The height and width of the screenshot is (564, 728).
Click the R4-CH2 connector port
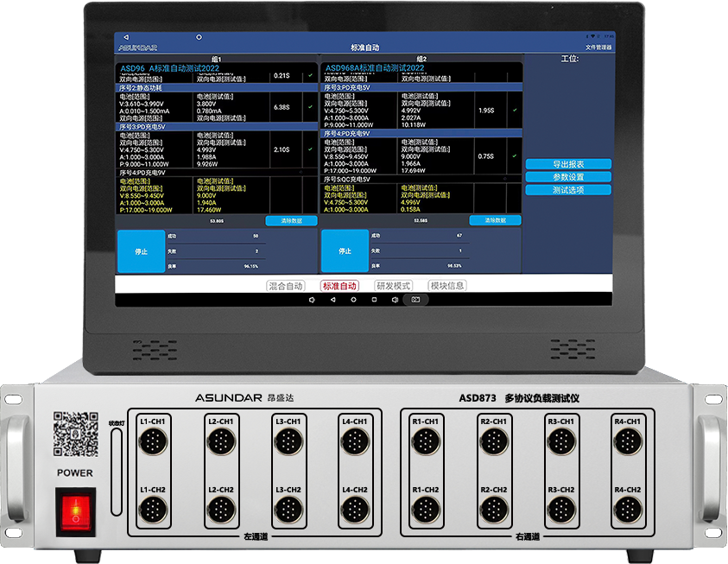[628, 510]
